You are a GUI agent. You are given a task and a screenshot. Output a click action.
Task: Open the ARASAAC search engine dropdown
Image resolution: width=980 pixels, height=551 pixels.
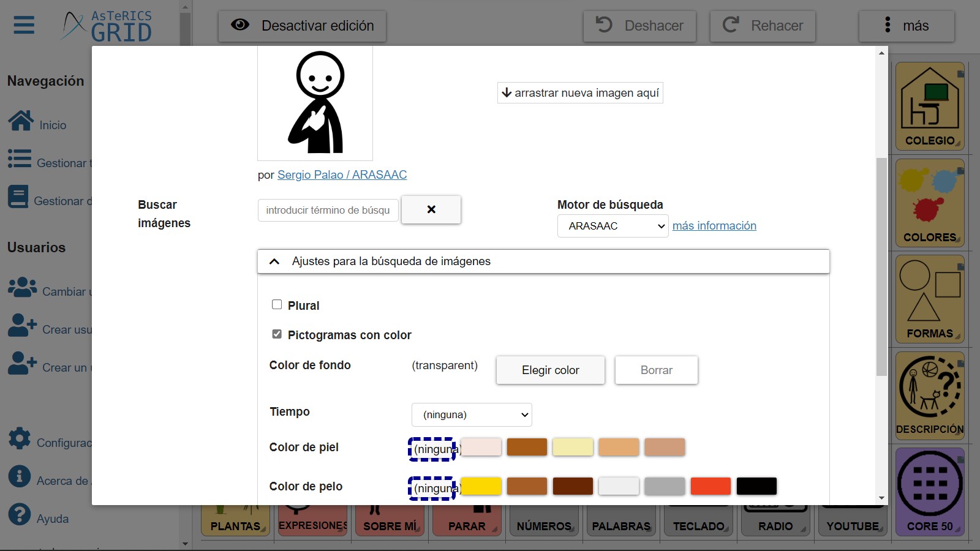click(x=612, y=226)
